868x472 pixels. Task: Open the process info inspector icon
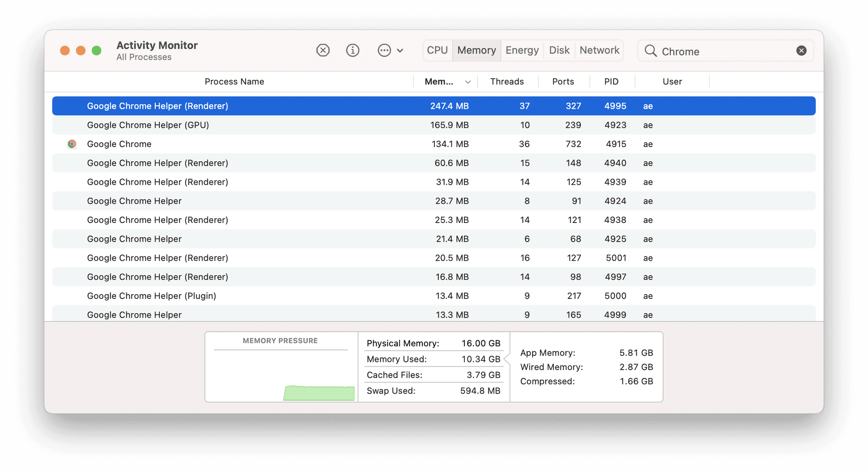click(352, 50)
